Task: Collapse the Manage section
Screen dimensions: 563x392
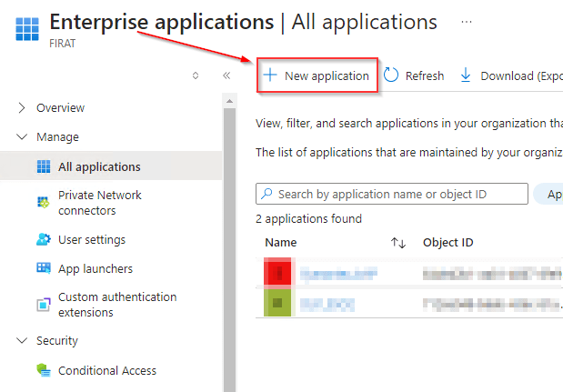Action: [22, 137]
